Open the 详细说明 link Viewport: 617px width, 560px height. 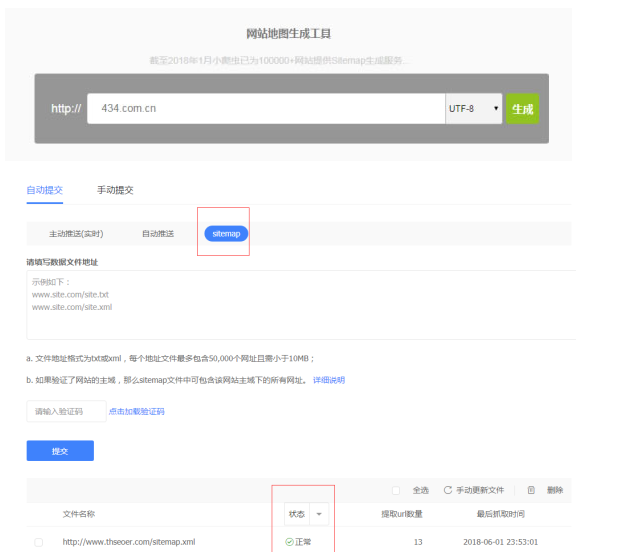click(329, 380)
